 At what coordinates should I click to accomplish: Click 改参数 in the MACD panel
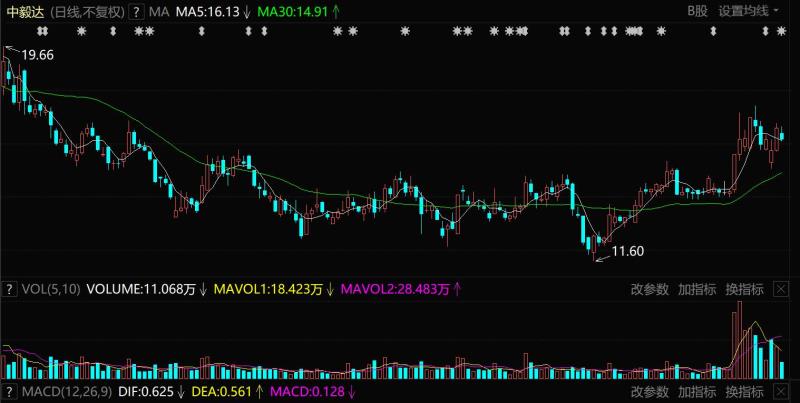point(649,392)
